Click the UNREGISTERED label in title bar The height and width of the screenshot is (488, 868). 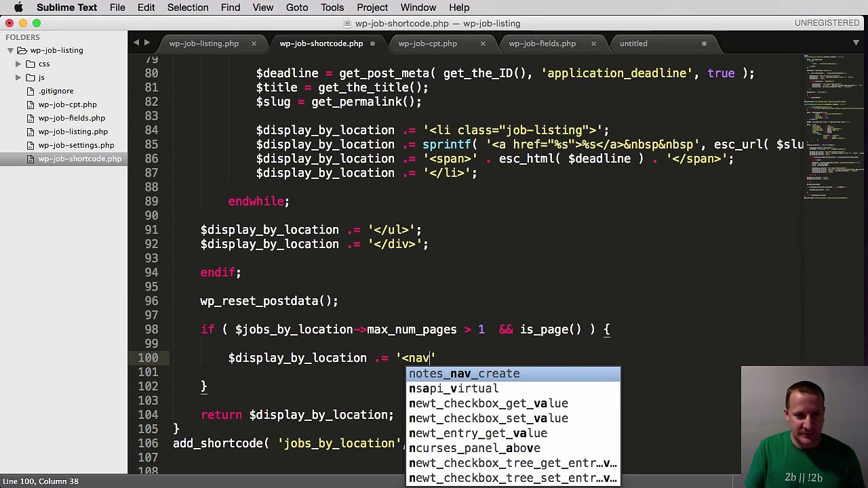tap(827, 23)
